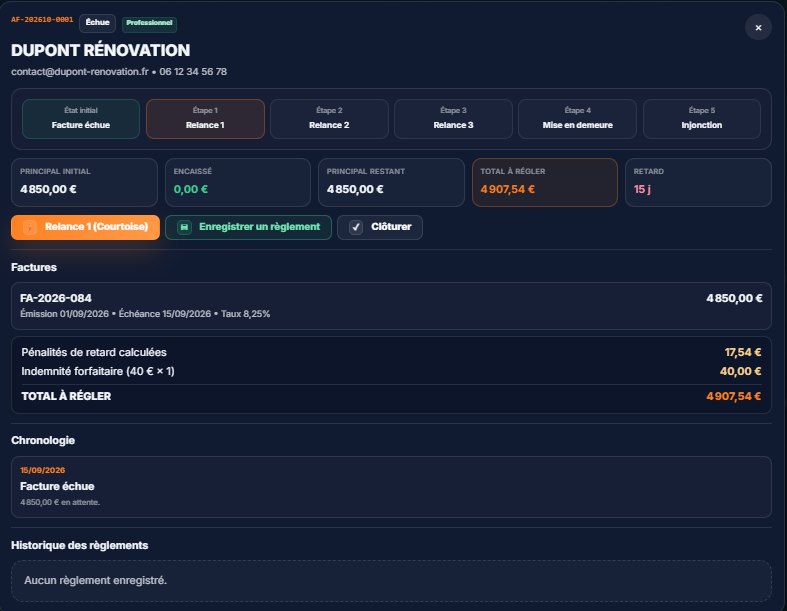This screenshot has height=611, width=787.
Task: Click the DUPONT RÉNOVATION title
Action: pos(100,50)
